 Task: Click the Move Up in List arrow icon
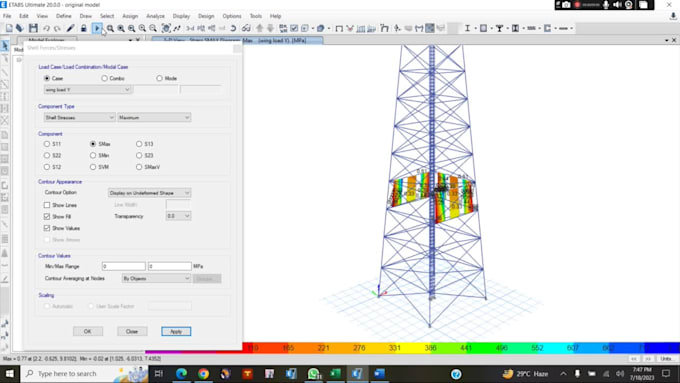pyautogui.click(x=259, y=28)
